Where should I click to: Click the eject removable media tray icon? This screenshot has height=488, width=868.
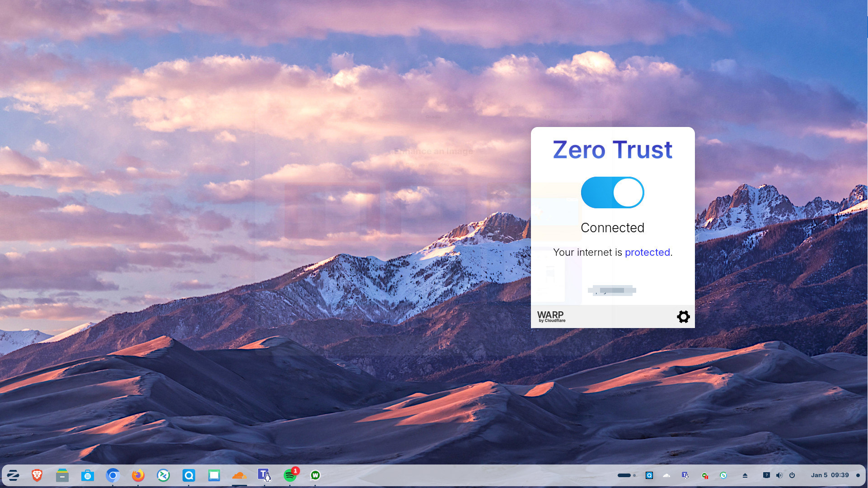pos(746,475)
